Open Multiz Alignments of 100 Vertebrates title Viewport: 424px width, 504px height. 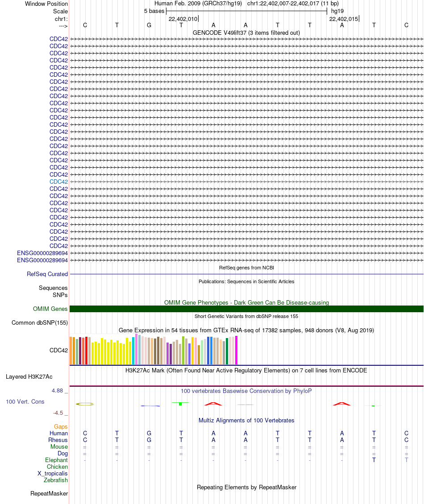[246, 421]
